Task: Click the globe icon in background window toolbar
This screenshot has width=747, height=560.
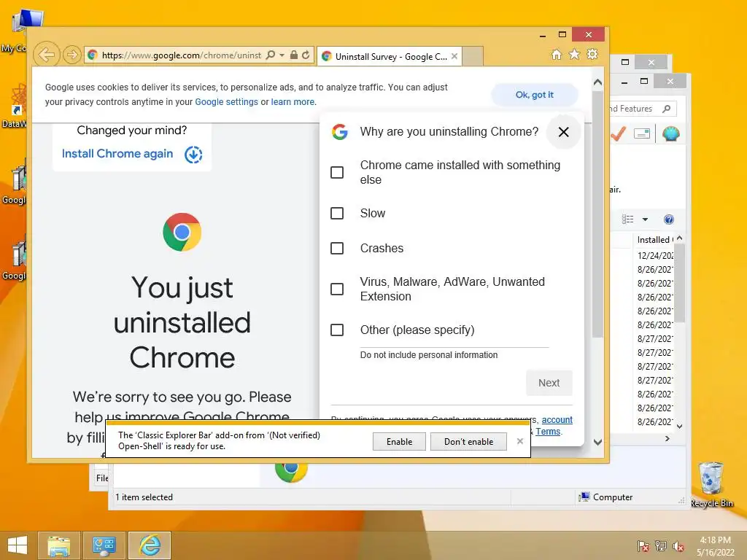Action: pyautogui.click(x=671, y=134)
